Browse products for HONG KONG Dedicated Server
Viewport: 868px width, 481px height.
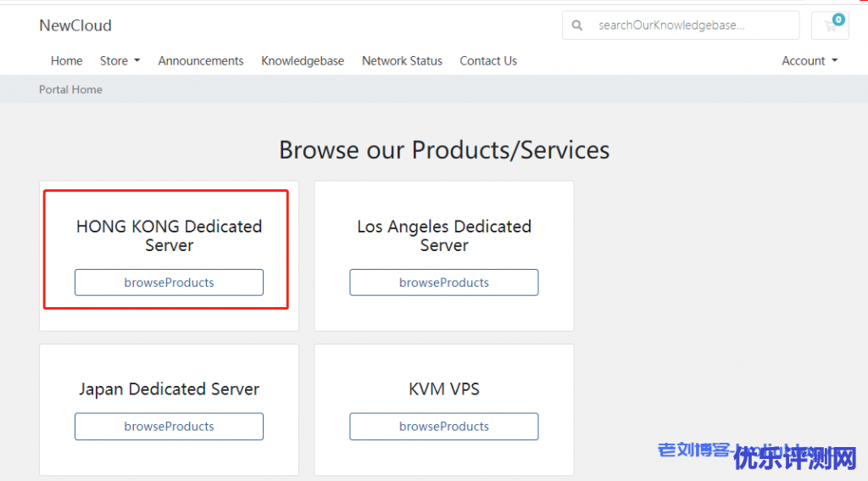point(169,282)
